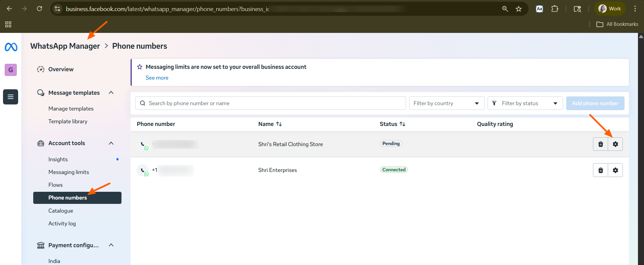Click the Phone number column header

click(x=156, y=124)
